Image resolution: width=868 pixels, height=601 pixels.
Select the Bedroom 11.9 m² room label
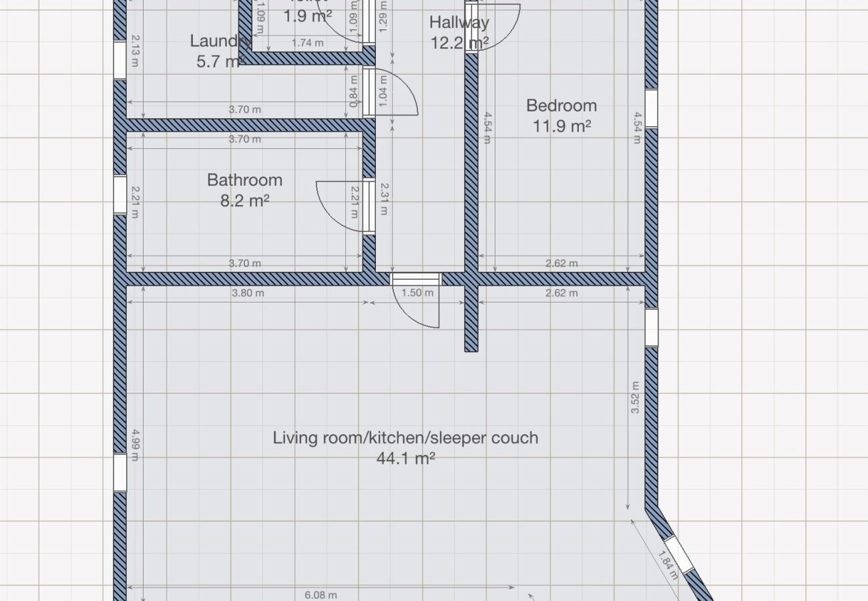tap(562, 115)
